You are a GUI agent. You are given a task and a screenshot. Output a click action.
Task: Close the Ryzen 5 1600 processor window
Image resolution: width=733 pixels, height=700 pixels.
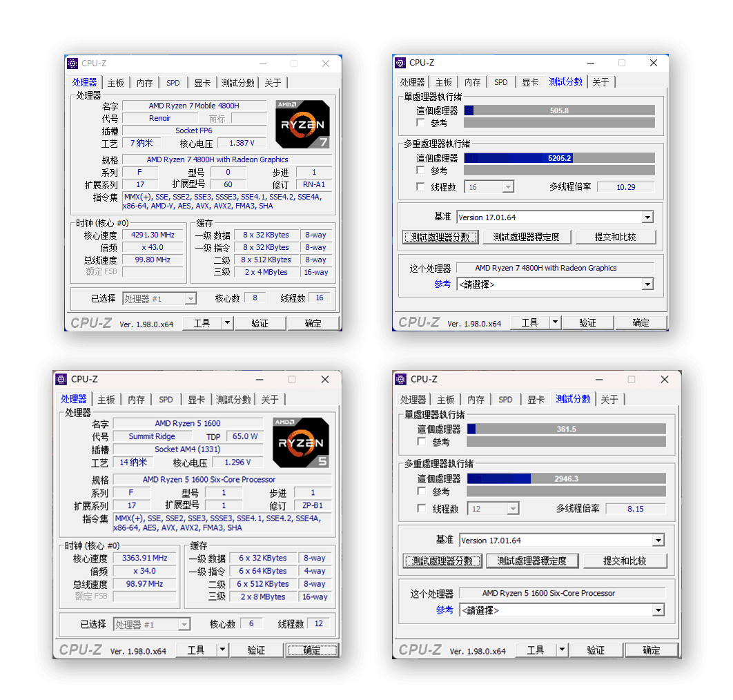click(325, 379)
